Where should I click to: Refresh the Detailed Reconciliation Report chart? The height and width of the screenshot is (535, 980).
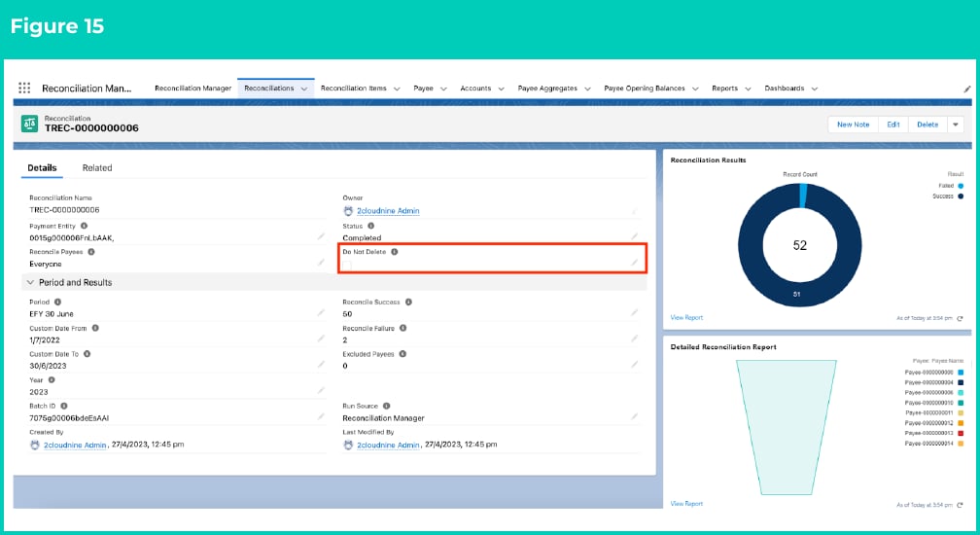[960, 505]
